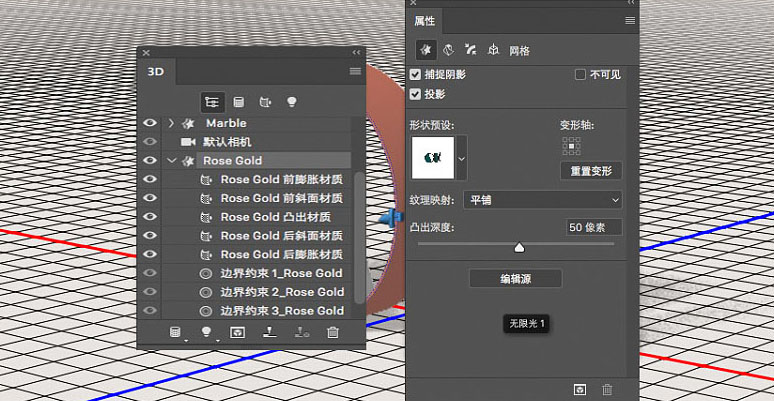Add new light to scene icon
The width and height of the screenshot is (774, 401).
[x=207, y=333]
